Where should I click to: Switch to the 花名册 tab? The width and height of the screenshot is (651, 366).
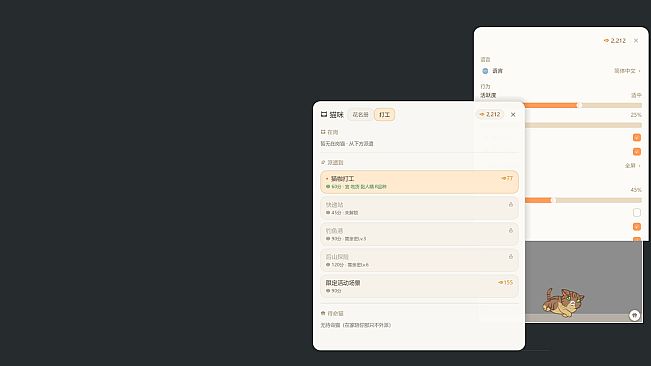pyautogui.click(x=360, y=115)
